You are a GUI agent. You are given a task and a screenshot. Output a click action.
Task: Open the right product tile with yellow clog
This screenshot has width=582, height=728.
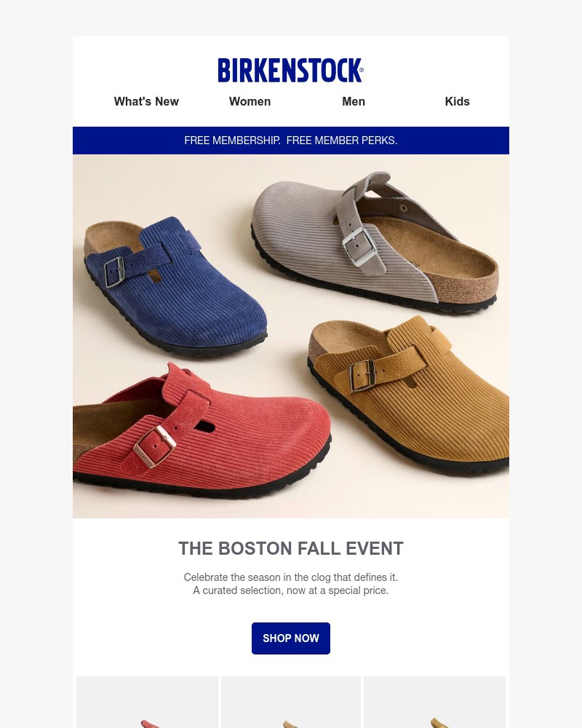point(434,702)
